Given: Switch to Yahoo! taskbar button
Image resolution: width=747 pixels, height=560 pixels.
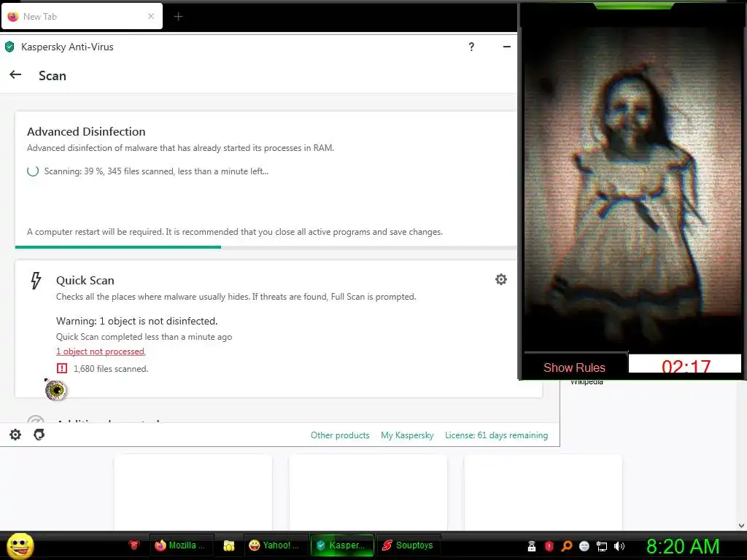Looking at the screenshot, I should (x=274, y=545).
